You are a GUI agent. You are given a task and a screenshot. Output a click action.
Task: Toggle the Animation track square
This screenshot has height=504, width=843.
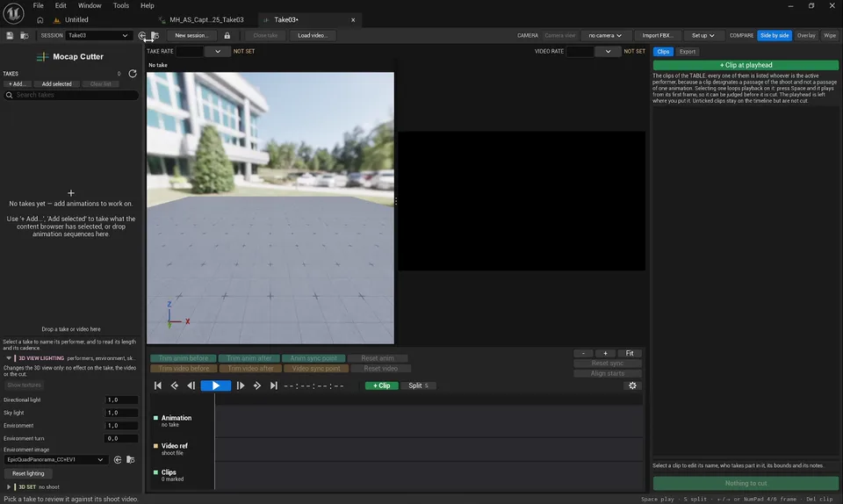[x=156, y=417]
